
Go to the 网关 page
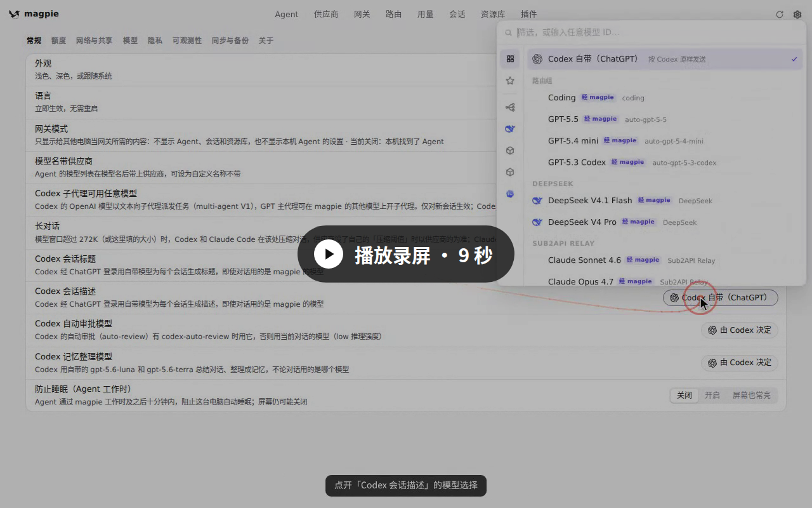362,14
